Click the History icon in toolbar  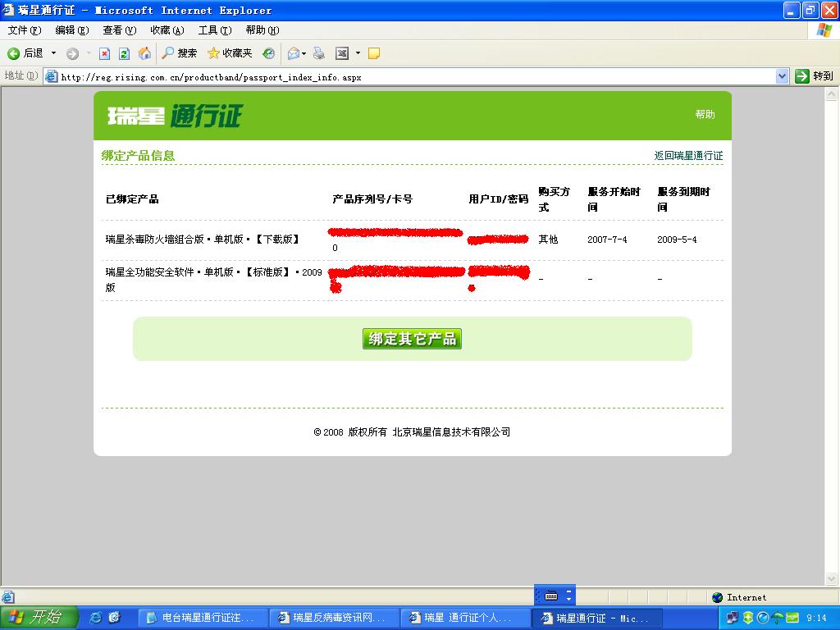[268, 53]
